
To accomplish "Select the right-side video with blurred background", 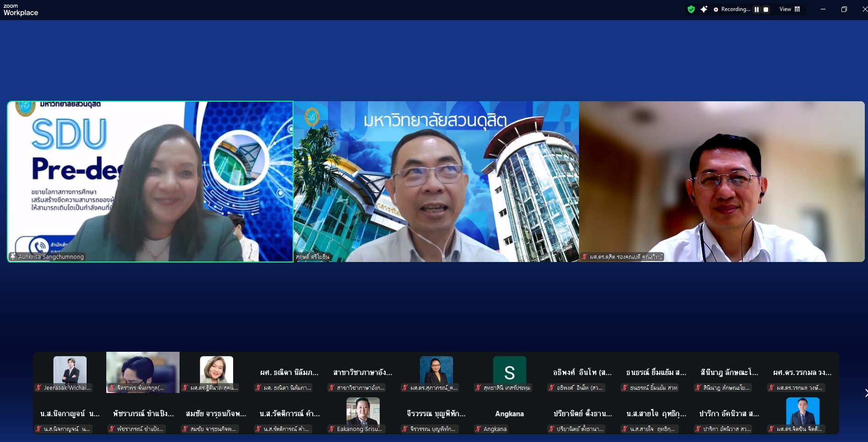I will [x=722, y=181].
